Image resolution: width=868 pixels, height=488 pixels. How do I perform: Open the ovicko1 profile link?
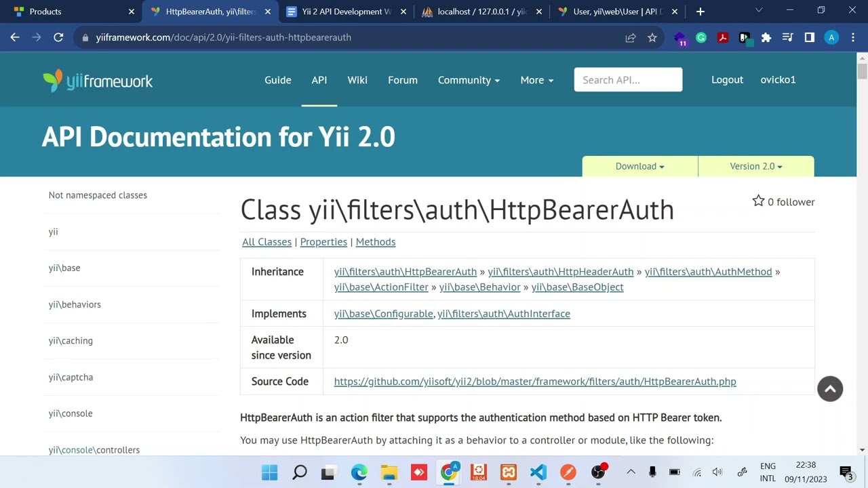(x=778, y=80)
